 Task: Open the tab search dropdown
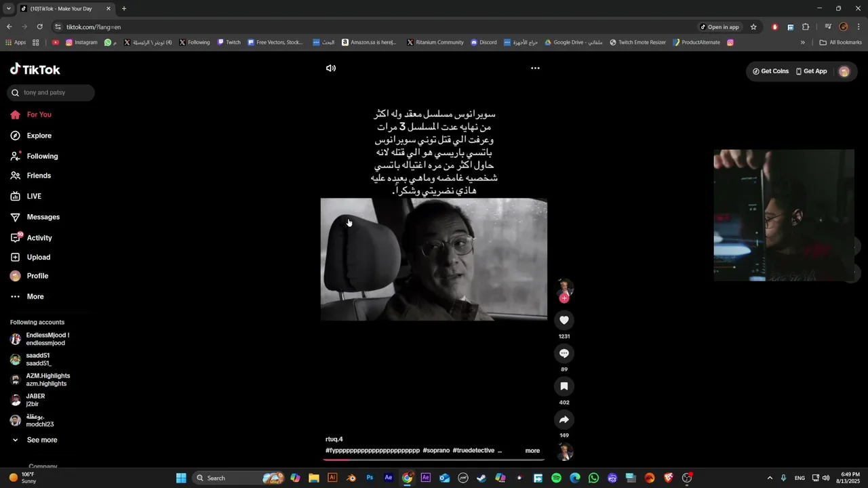click(9, 9)
